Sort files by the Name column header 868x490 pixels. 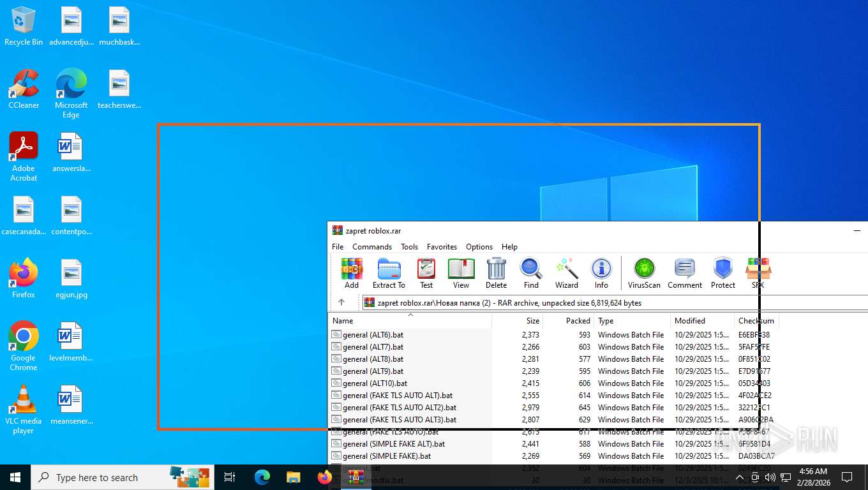(410, 321)
